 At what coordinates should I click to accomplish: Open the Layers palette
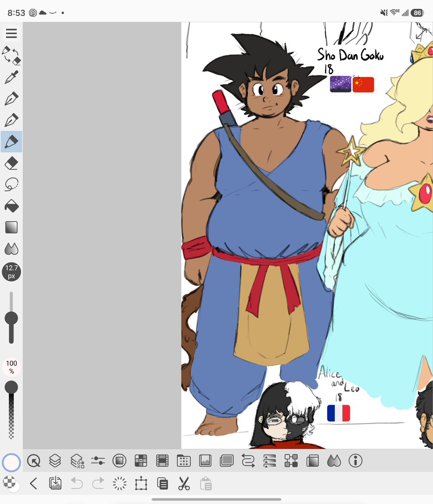(x=55, y=461)
